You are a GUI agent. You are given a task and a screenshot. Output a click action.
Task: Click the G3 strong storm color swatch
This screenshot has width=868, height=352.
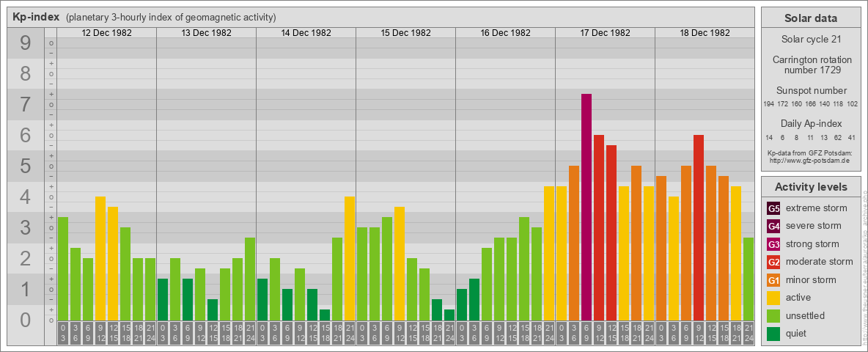tap(773, 244)
